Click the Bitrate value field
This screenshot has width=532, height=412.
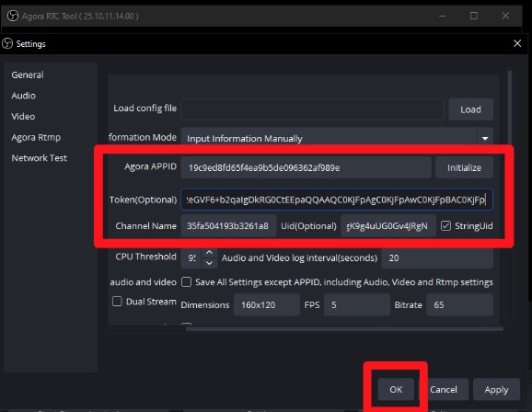click(x=459, y=304)
